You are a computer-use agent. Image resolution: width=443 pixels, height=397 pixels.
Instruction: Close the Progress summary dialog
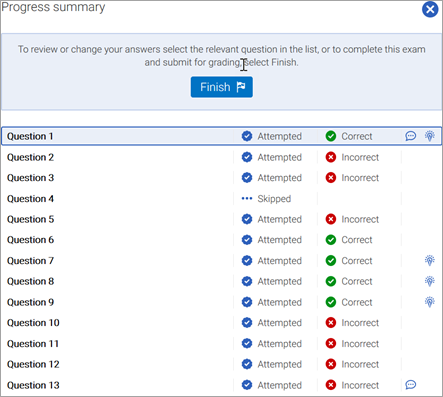(x=430, y=9)
